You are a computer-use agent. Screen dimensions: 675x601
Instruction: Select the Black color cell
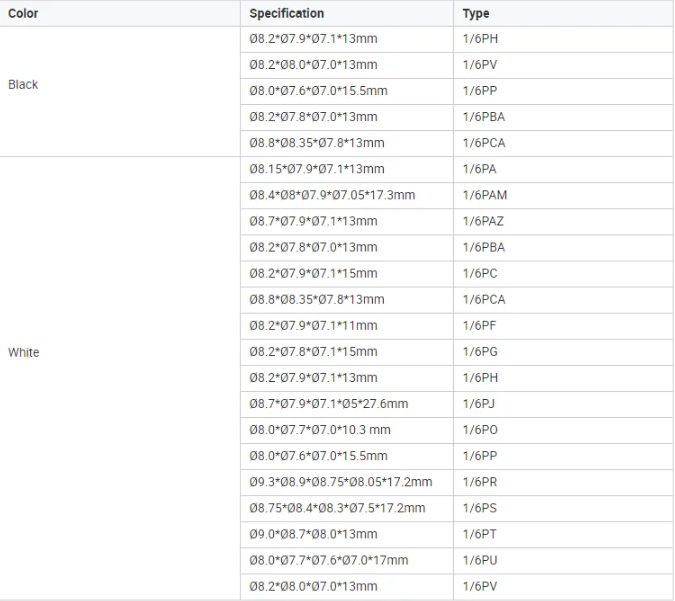(23, 85)
